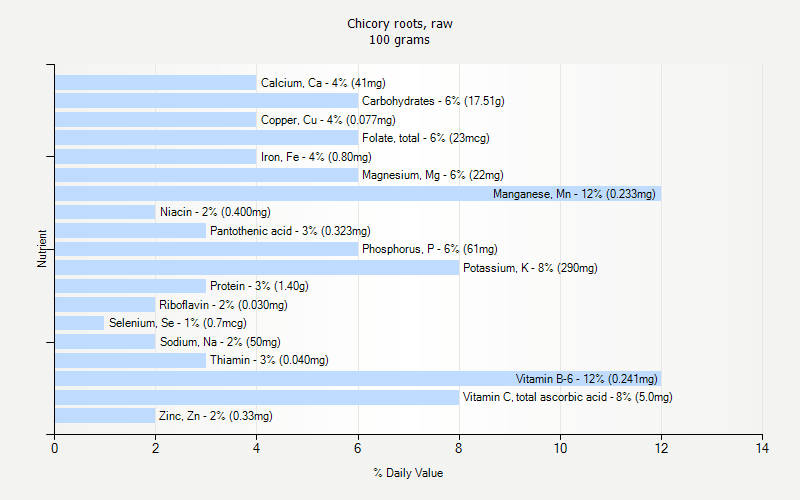
Task: Click the Zinc, Zn - 2% (0.33mg) label
Action: [216, 416]
